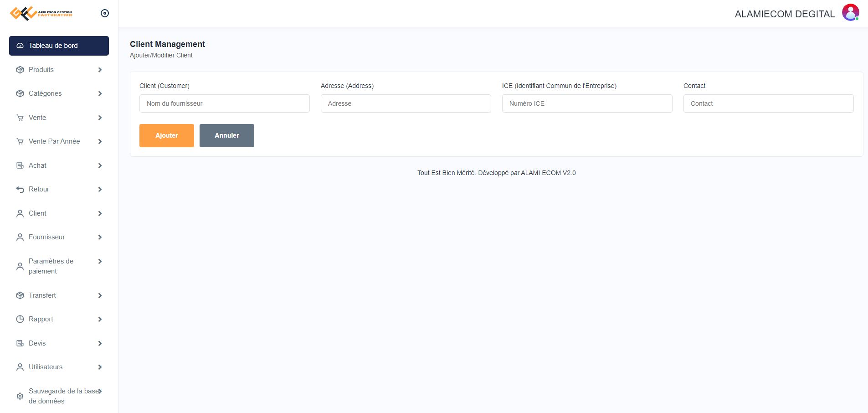This screenshot has height=413, width=868.
Task: Expand the Utilisateurs submenu chevron
Action: click(x=100, y=367)
